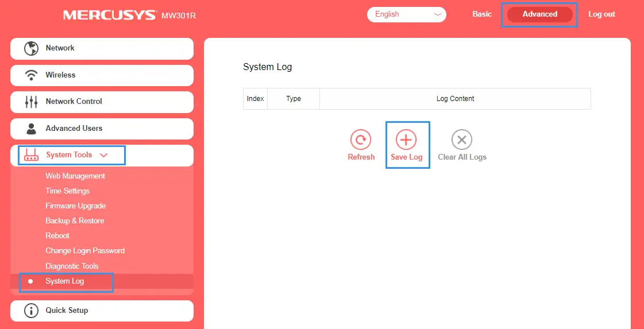
Task: Click the System Log page heading
Action: click(267, 67)
